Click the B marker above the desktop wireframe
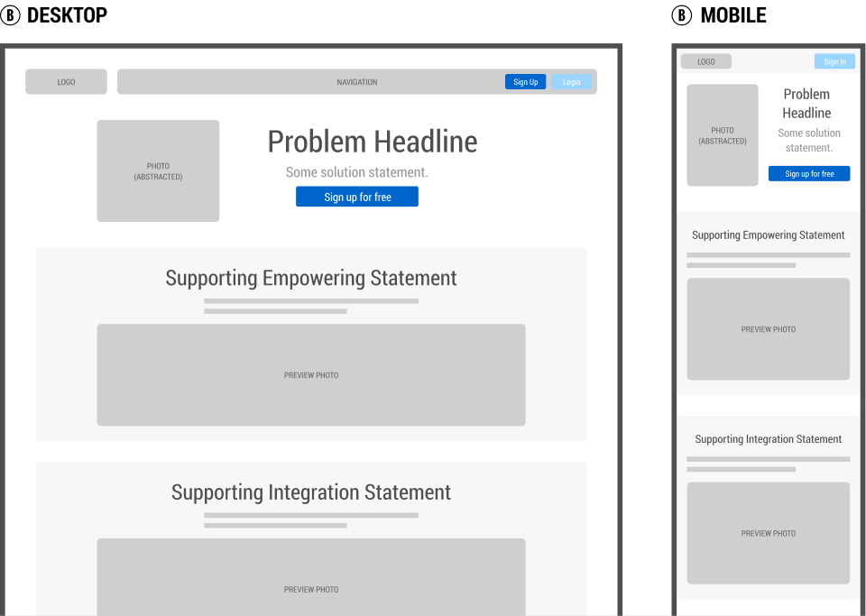The image size is (866, 616). coord(11,15)
